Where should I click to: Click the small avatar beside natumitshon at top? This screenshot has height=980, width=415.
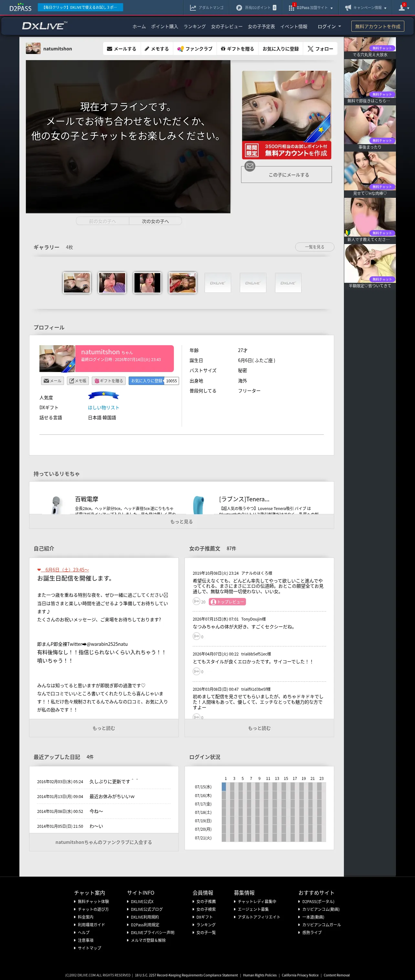[x=33, y=48]
